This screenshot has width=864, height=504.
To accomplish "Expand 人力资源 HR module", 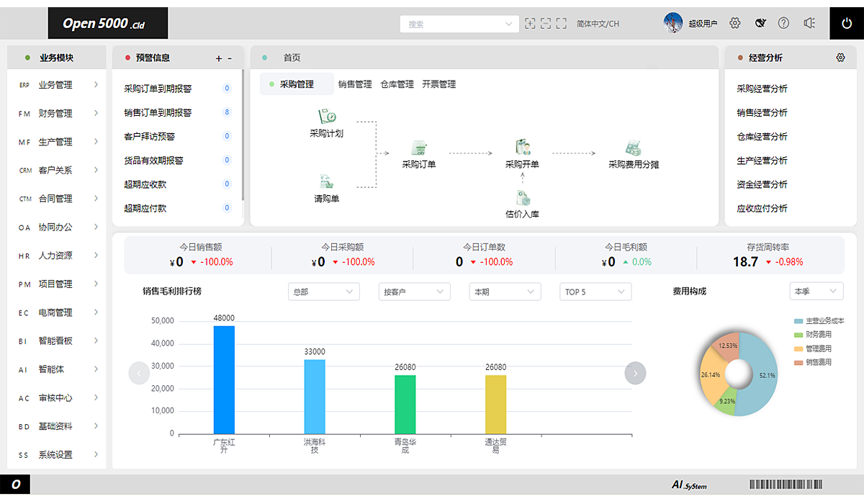I will (x=57, y=256).
